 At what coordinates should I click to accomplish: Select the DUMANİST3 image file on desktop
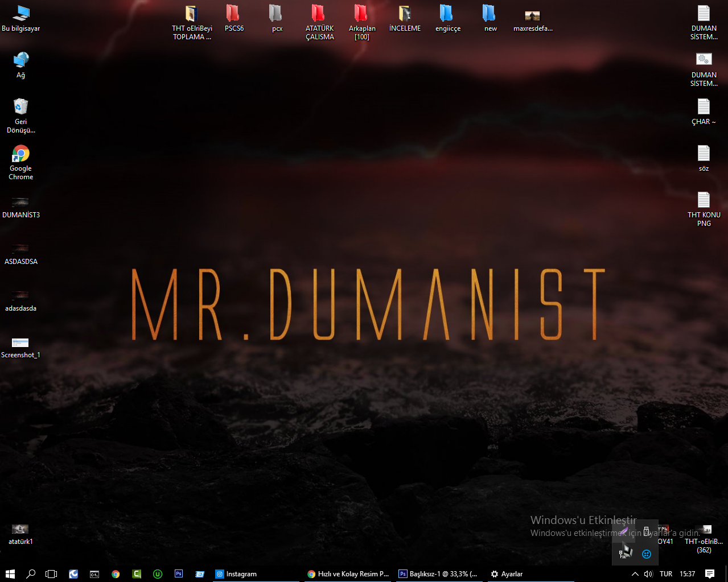pos(21,207)
